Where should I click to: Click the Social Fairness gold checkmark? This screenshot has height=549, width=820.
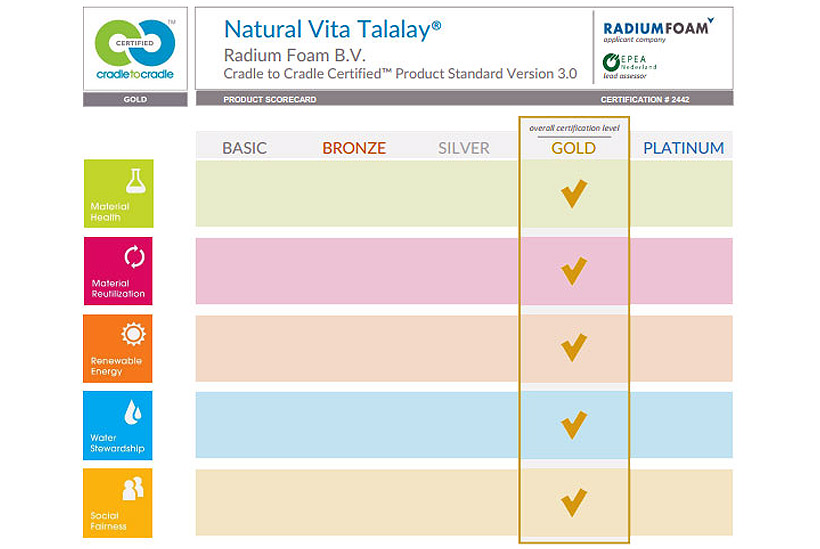574,502
